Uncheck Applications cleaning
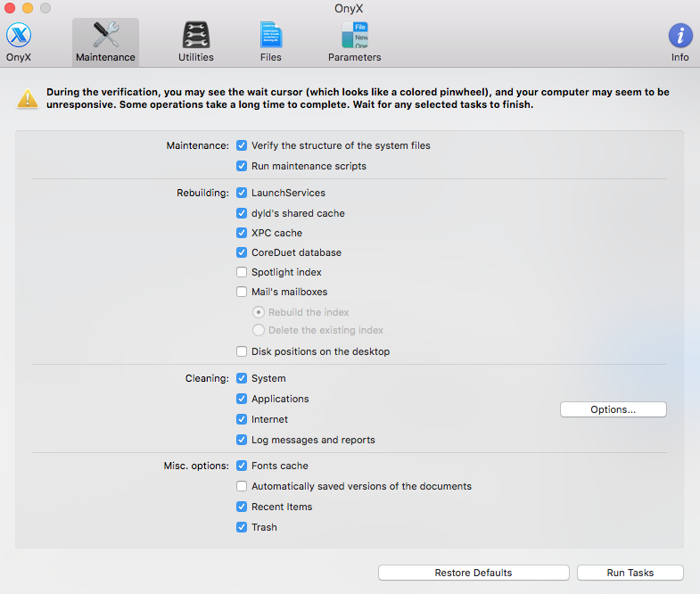The height and width of the screenshot is (594, 700). click(242, 399)
